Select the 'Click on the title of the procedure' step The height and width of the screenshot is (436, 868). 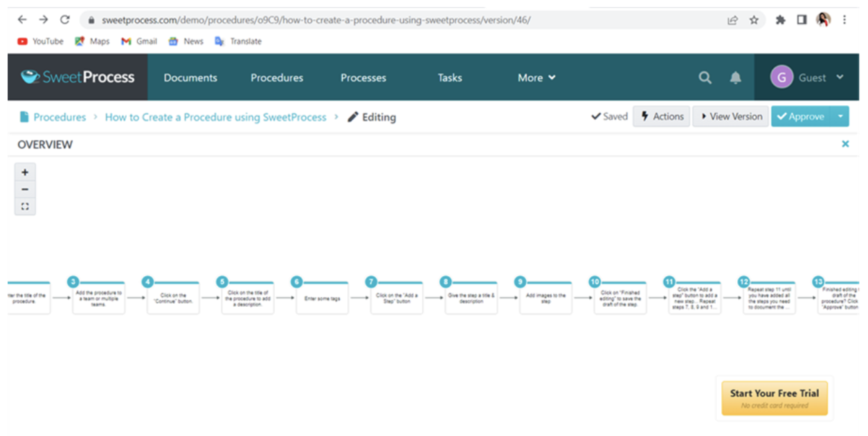tap(248, 298)
